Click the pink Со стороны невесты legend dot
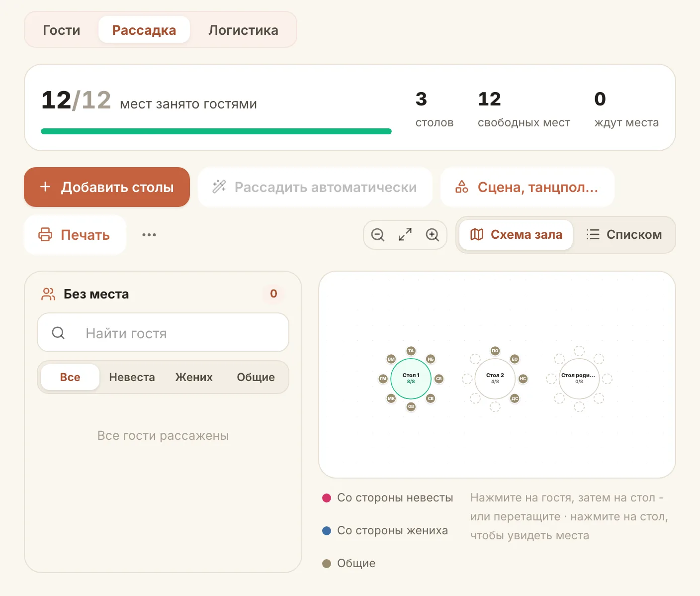 click(x=327, y=498)
